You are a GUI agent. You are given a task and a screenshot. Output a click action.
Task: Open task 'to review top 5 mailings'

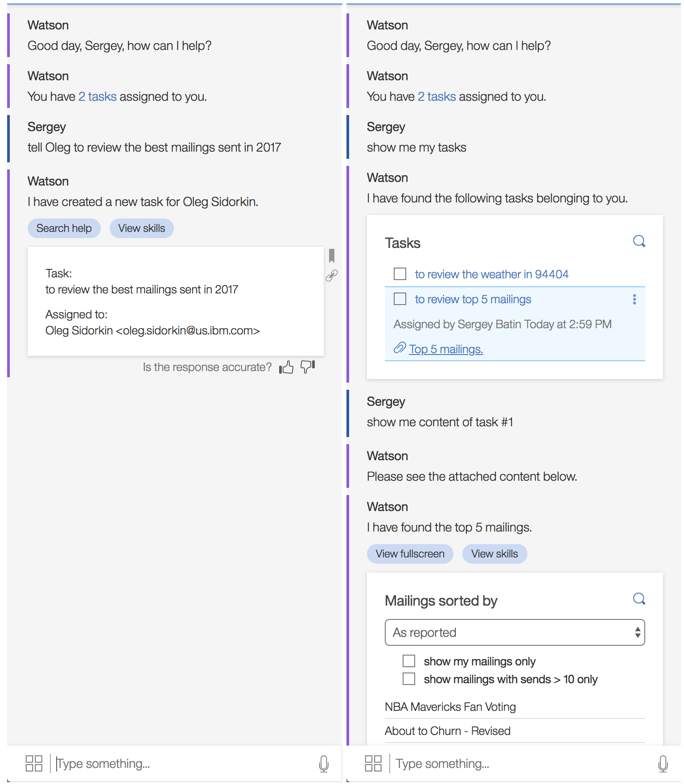tap(473, 299)
